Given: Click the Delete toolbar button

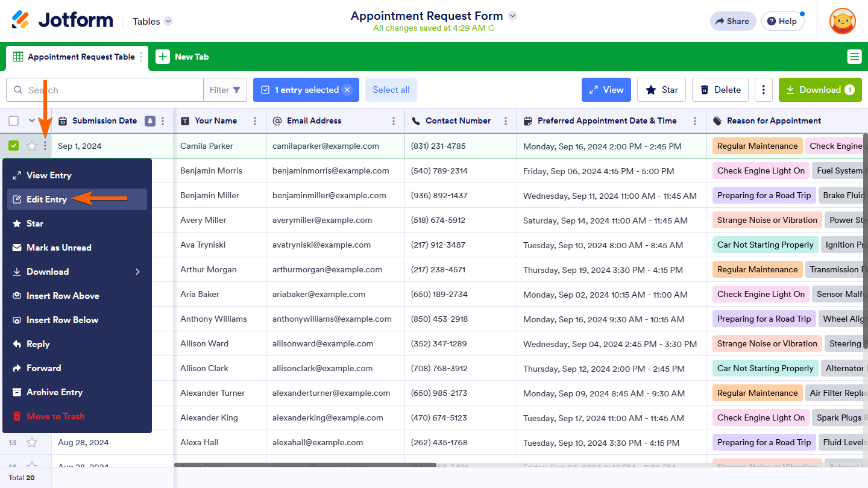Looking at the screenshot, I should (x=720, y=90).
